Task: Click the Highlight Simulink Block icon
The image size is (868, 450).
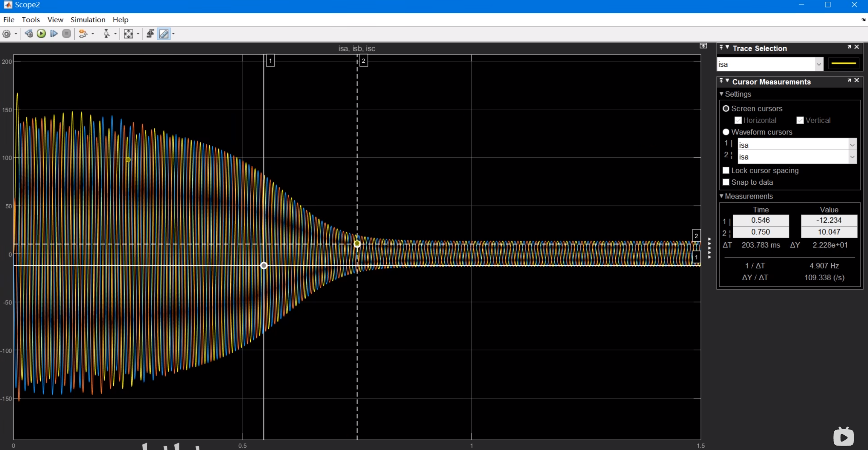Action: click(82, 34)
